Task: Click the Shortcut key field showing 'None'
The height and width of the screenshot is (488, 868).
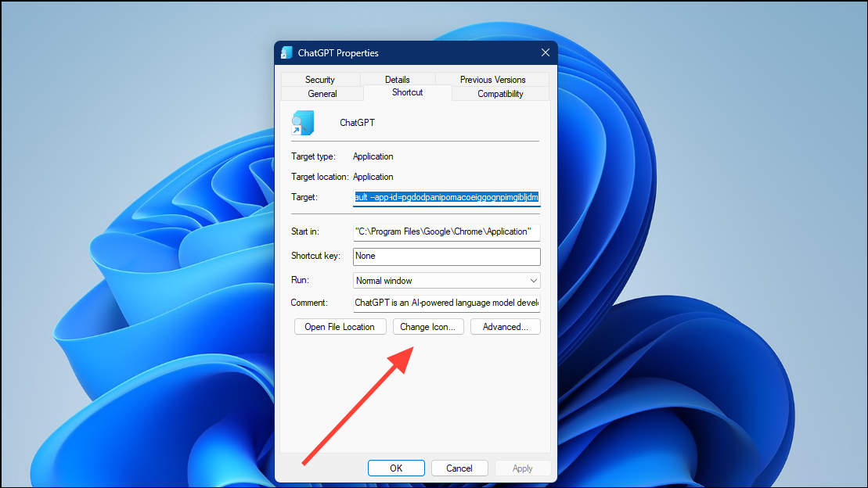Action: click(446, 256)
